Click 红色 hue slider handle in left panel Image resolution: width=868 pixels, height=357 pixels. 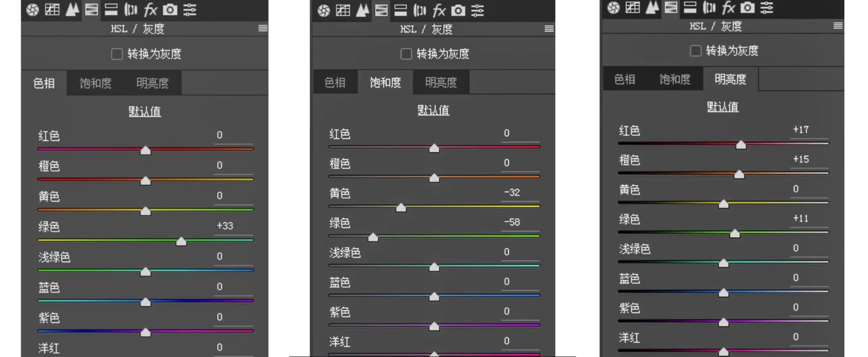tap(146, 150)
